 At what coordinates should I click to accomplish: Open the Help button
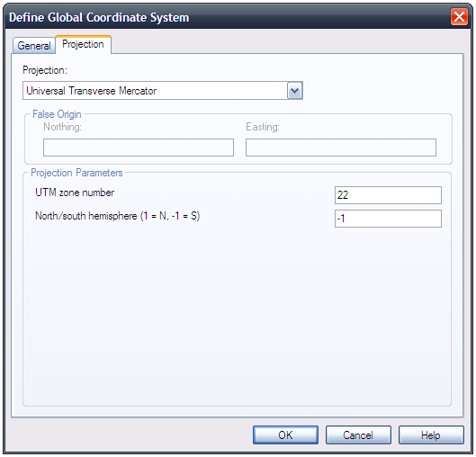431,435
